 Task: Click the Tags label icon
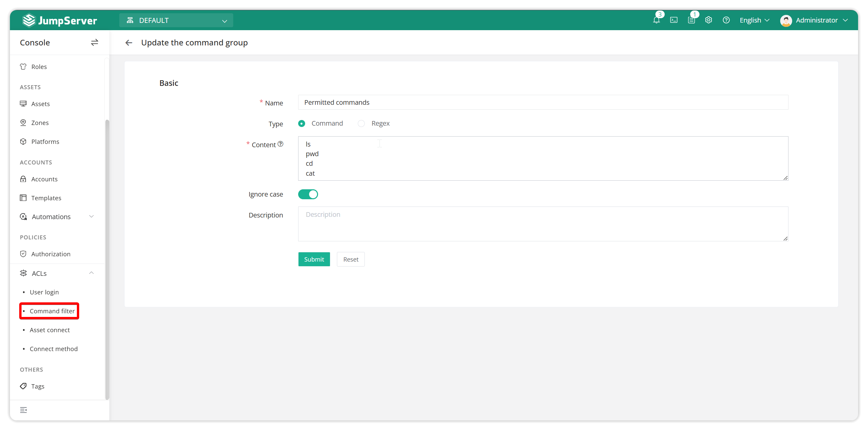[23, 386]
